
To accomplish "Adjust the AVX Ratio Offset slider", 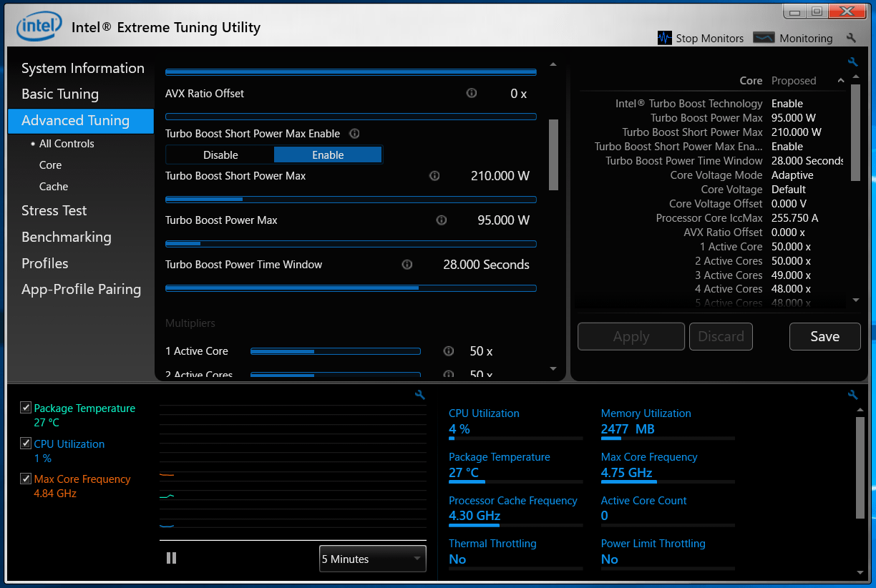I will click(x=351, y=117).
